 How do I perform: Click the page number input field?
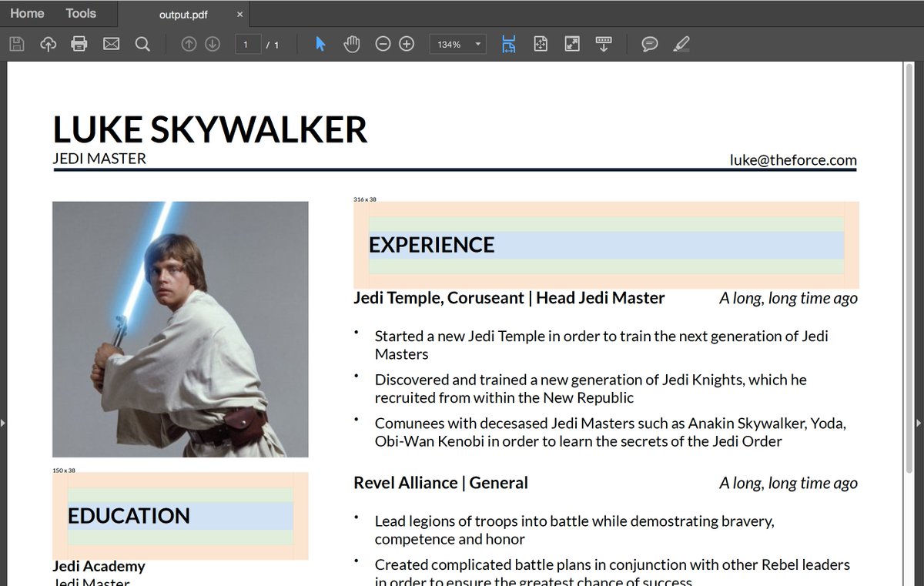[248, 45]
